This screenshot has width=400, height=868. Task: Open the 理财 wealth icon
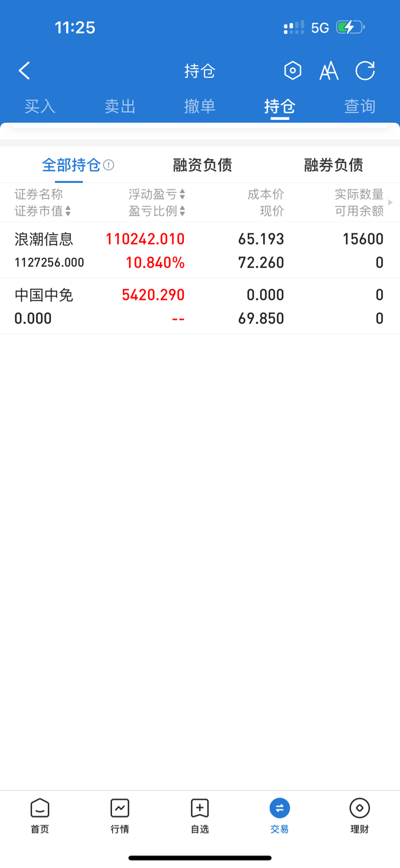[359, 808]
